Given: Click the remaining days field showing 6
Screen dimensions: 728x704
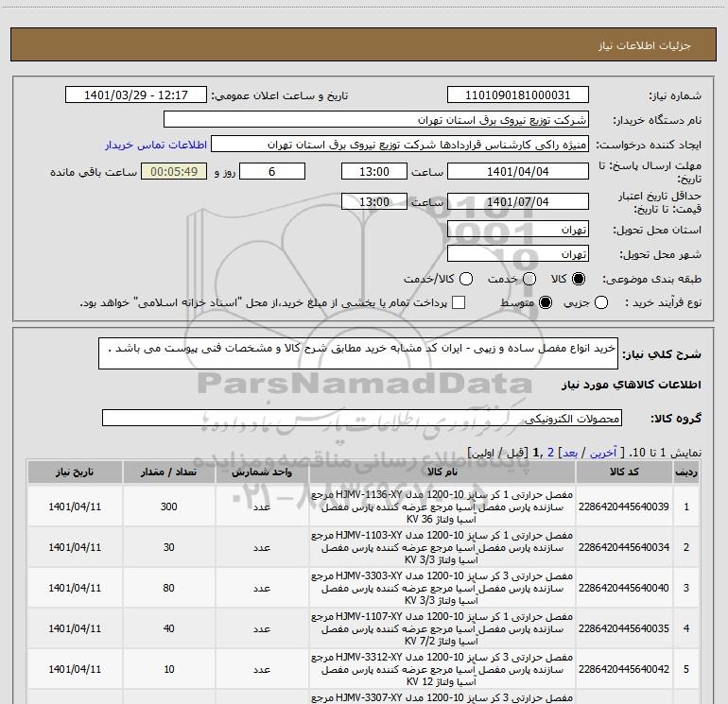Looking at the screenshot, I should point(272,172).
